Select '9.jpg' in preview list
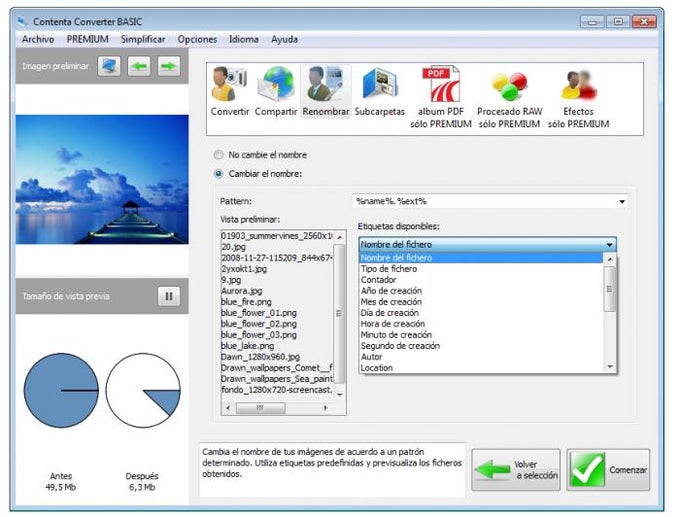 (231, 280)
